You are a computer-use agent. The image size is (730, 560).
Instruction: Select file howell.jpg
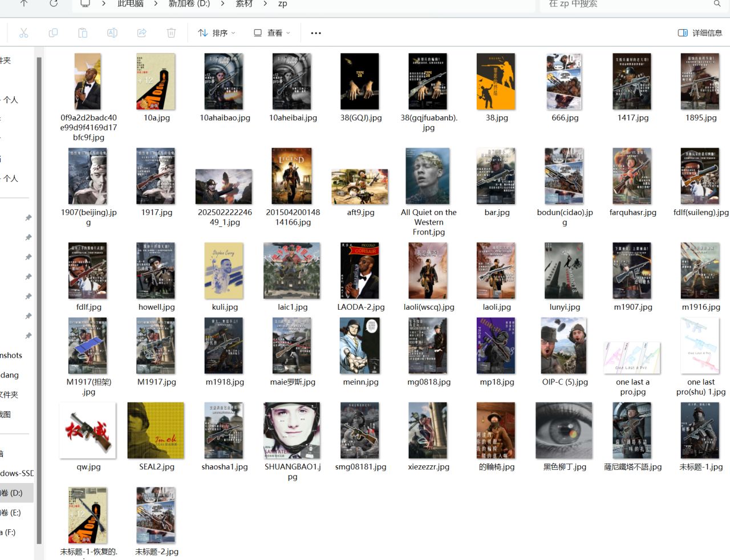(156, 277)
